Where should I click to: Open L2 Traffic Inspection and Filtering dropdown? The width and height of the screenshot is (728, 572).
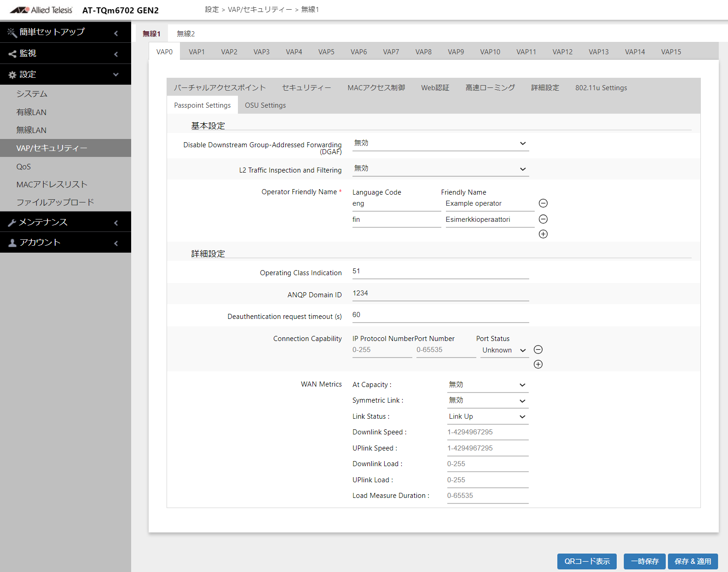(x=440, y=169)
